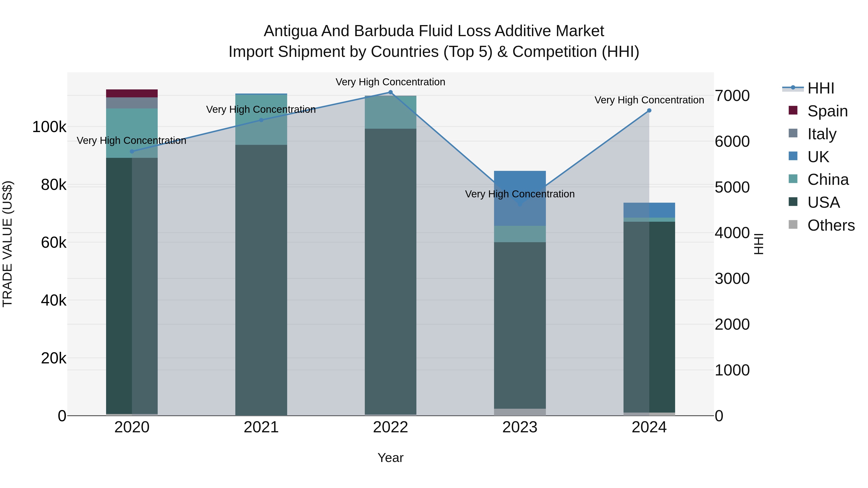Click the 2020 x-axis label
868x488 pixels.
132,427
